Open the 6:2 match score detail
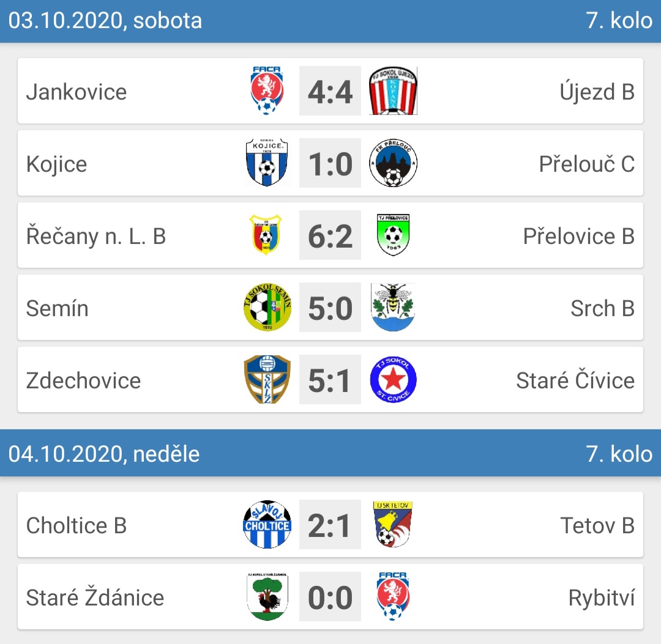Screen dimensions: 661x644 330,235
